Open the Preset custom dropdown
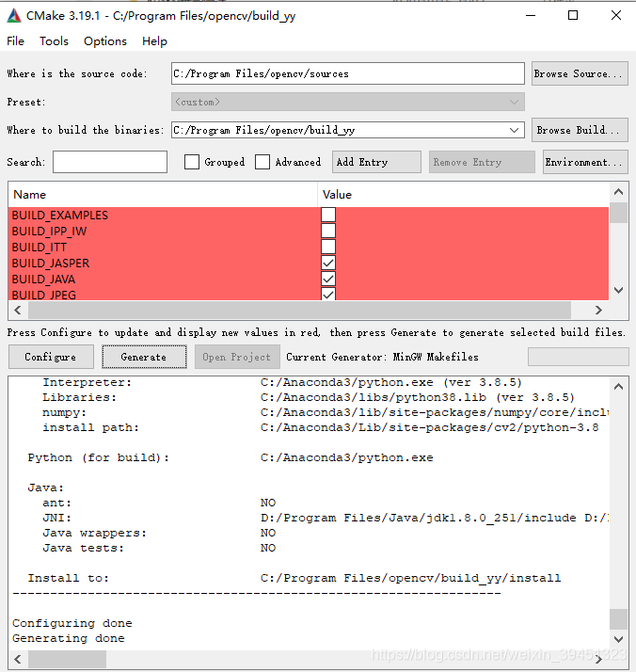Screen dimensions: 636x672 [348, 102]
